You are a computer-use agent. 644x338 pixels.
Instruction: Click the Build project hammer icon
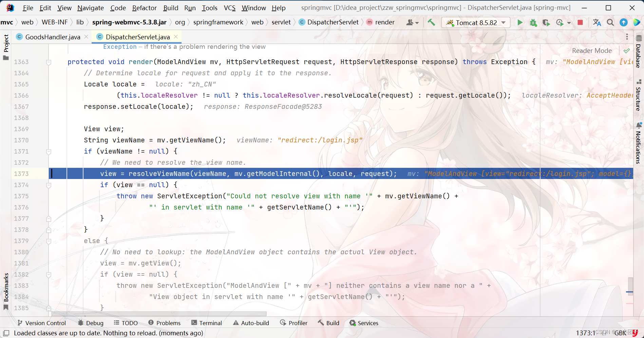tap(431, 22)
